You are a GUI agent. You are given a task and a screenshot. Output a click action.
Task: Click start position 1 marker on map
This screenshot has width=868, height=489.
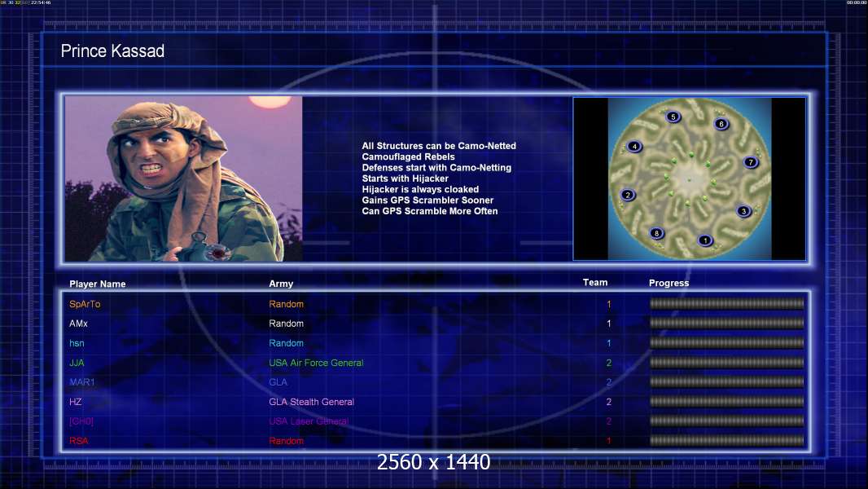[x=704, y=240]
